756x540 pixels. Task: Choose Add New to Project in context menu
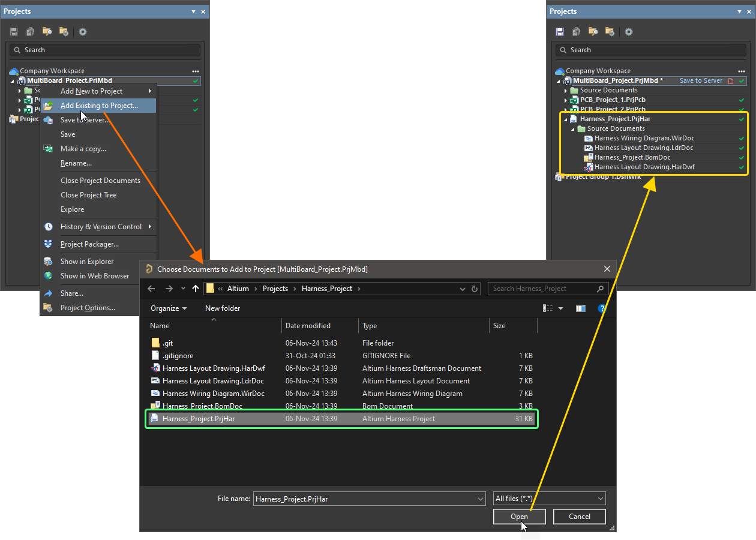98,91
